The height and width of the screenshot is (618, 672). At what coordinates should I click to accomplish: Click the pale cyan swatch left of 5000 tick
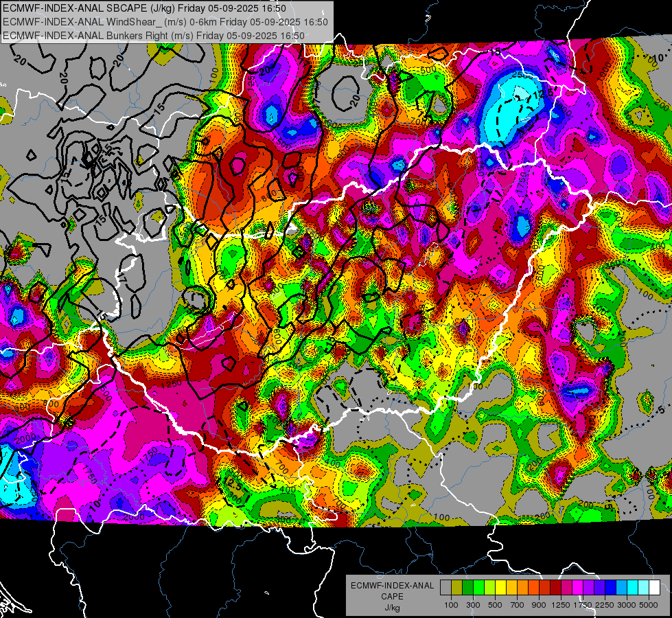tap(644, 588)
